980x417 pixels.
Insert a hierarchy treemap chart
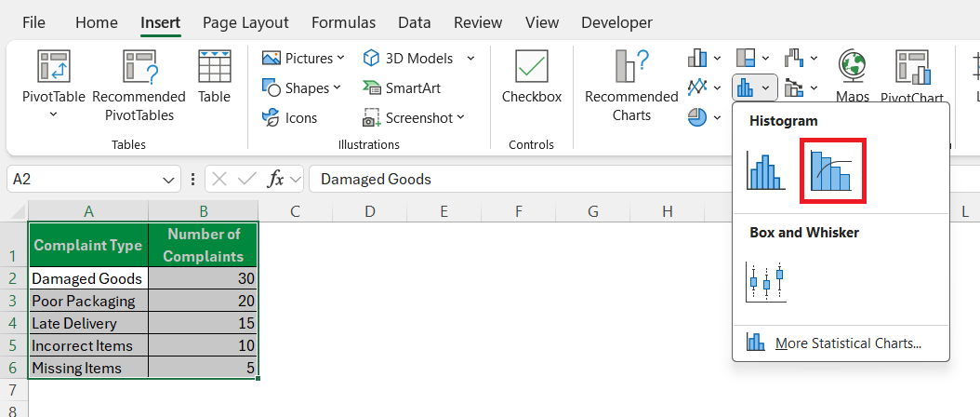tap(746, 59)
